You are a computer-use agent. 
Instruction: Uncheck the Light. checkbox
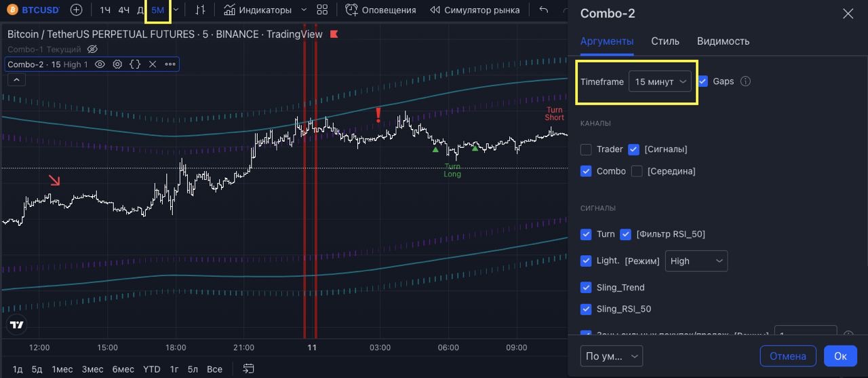(587, 261)
